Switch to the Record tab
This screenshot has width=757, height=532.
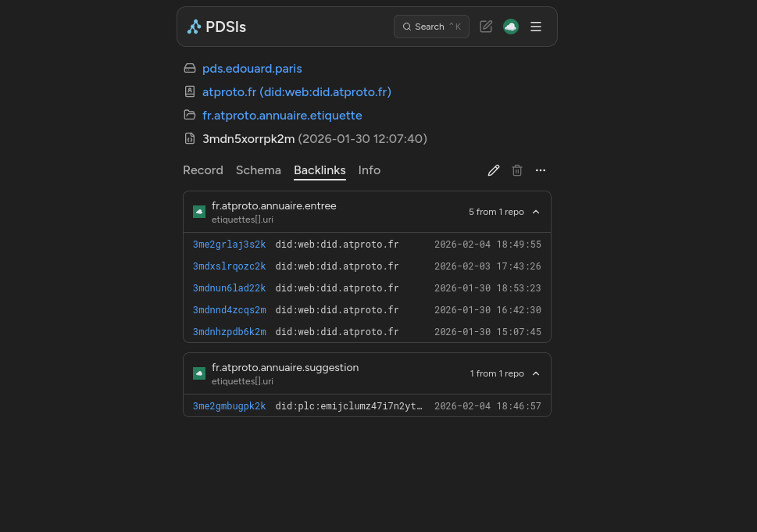click(x=203, y=170)
